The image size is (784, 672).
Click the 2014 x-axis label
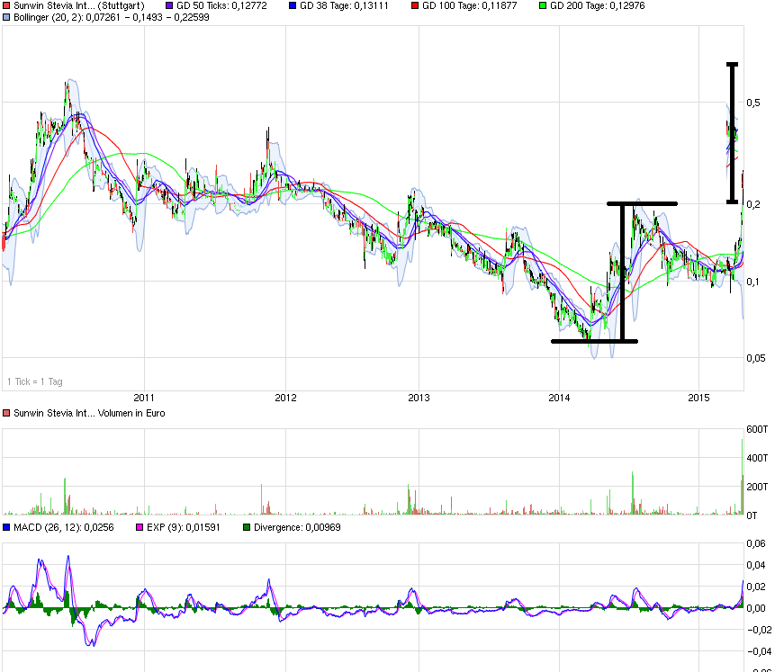[559, 398]
